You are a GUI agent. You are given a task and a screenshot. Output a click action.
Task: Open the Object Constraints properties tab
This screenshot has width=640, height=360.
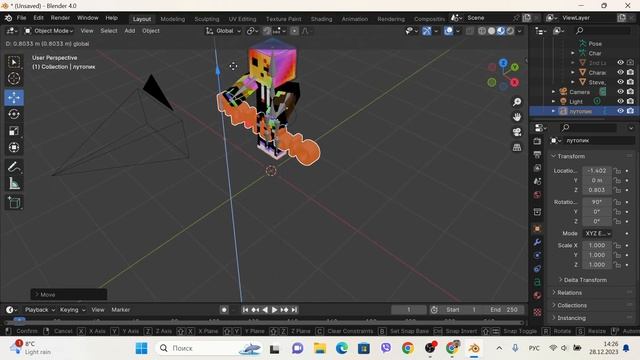537,269
